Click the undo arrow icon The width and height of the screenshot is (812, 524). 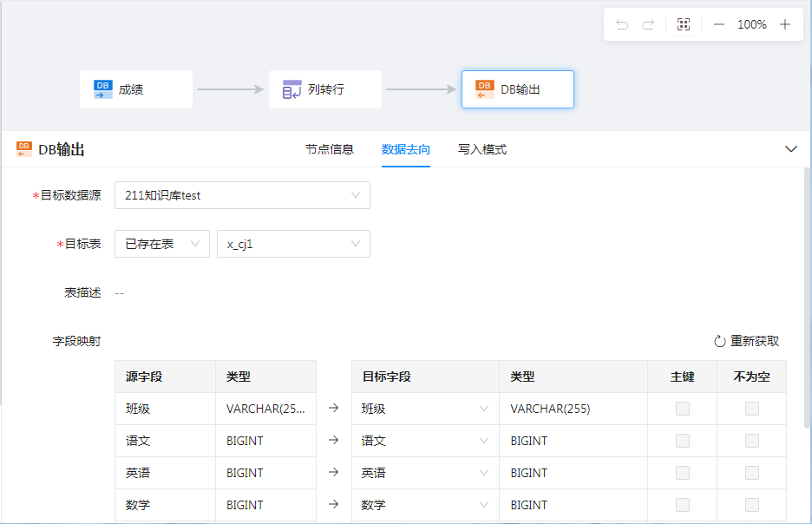pyautogui.click(x=622, y=24)
